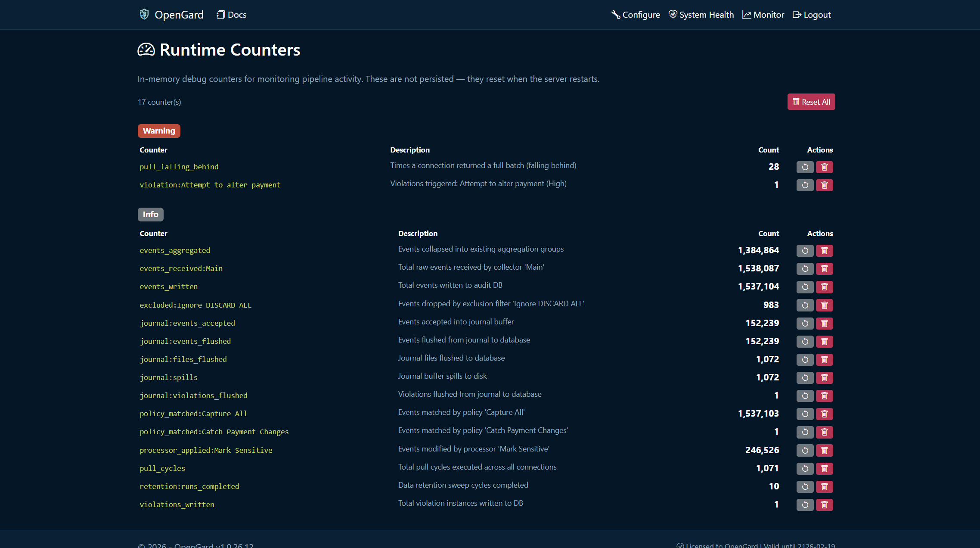Click the Warning severity badge
This screenshot has width=980, height=548.
[159, 131]
